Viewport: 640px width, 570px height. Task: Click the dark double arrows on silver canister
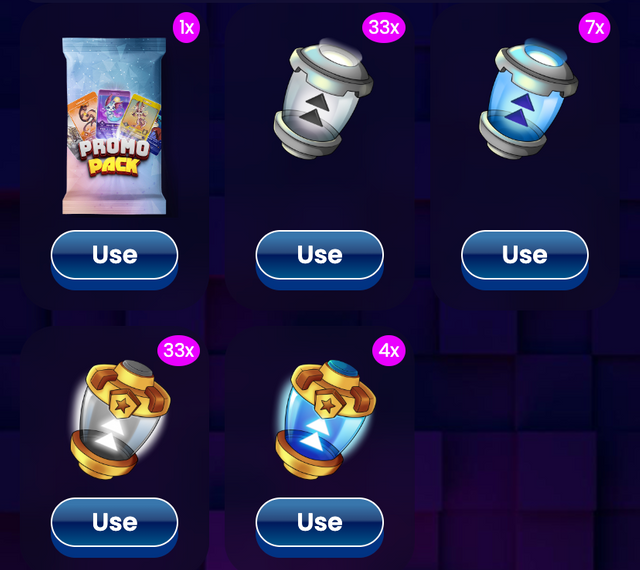click(x=314, y=110)
